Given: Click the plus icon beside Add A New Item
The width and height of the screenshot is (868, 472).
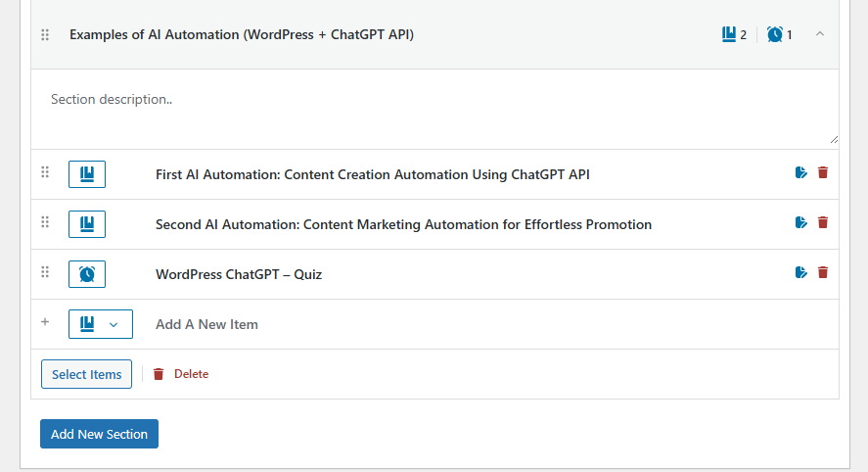Looking at the screenshot, I should pyautogui.click(x=45, y=322).
